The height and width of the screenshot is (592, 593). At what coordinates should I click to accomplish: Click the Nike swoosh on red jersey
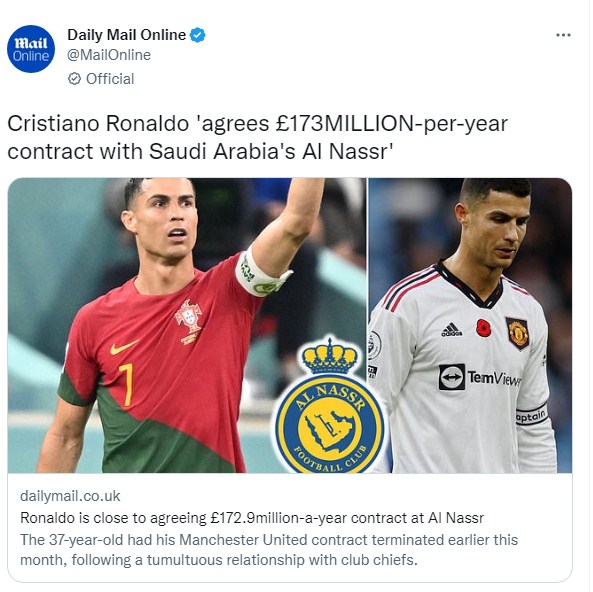coord(124,347)
